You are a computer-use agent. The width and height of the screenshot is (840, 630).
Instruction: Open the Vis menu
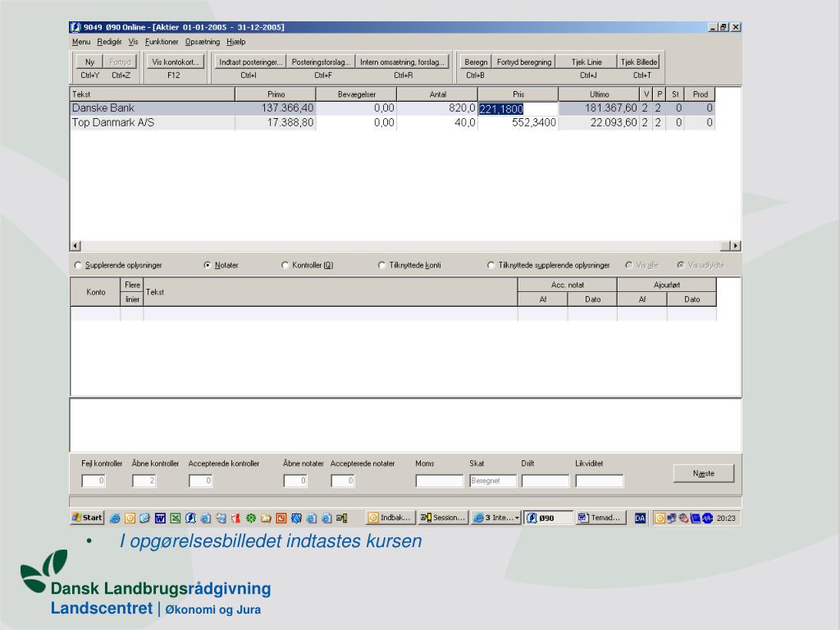[x=133, y=42]
